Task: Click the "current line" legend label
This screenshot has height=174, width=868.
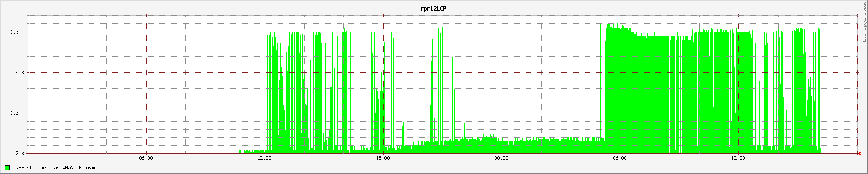Action: [29, 168]
